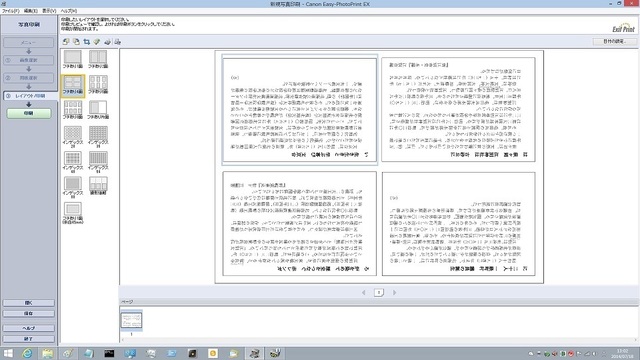Go to next page with right arrow
This screenshot has height=360, width=640.
(394, 292)
